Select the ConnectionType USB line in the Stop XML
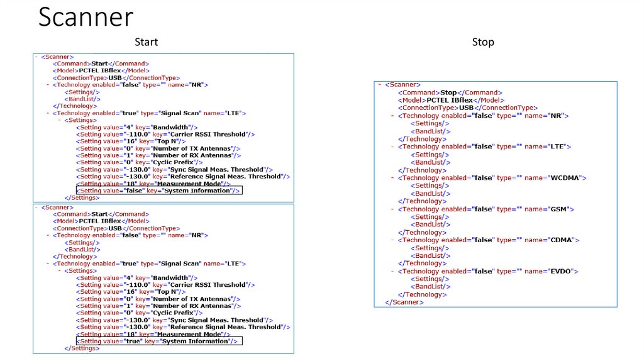Screen dimensions: 644x361 click(467, 108)
